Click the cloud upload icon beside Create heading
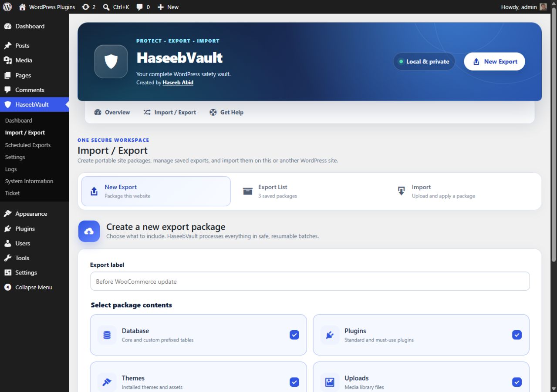This screenshot has width=557, height=392. click(x=89, y=231)
